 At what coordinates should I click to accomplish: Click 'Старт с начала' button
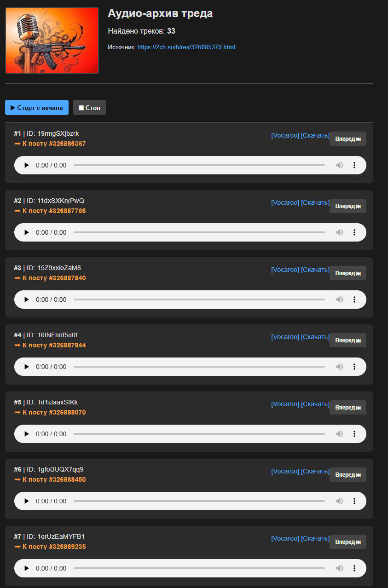click(37, 108)
